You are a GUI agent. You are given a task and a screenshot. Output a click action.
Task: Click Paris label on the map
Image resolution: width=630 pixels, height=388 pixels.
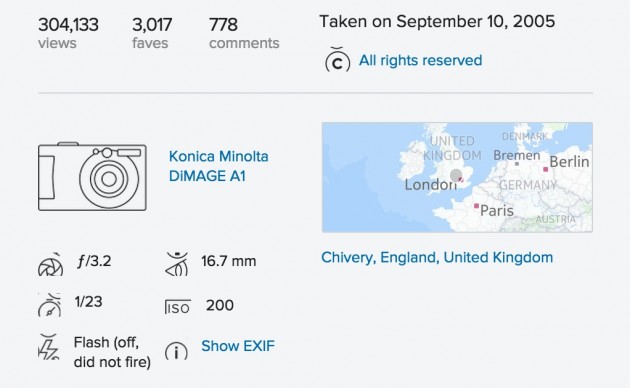pyautogui.click(x=497, y=210)
